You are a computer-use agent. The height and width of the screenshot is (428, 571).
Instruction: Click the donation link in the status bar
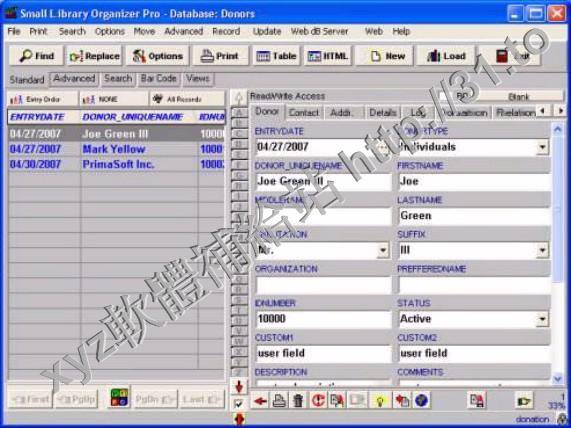point(532,420)
